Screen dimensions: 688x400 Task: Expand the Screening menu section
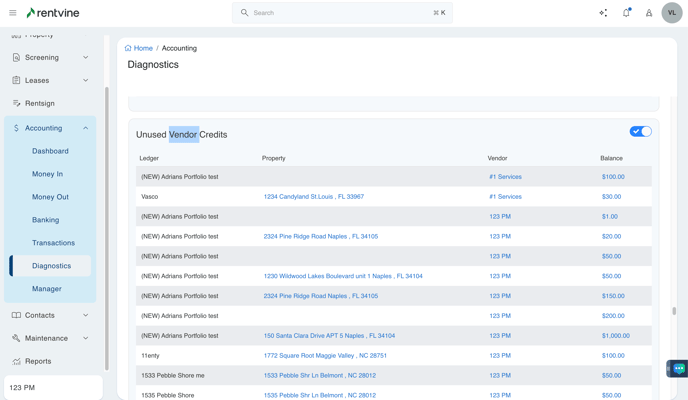[85, 57]
